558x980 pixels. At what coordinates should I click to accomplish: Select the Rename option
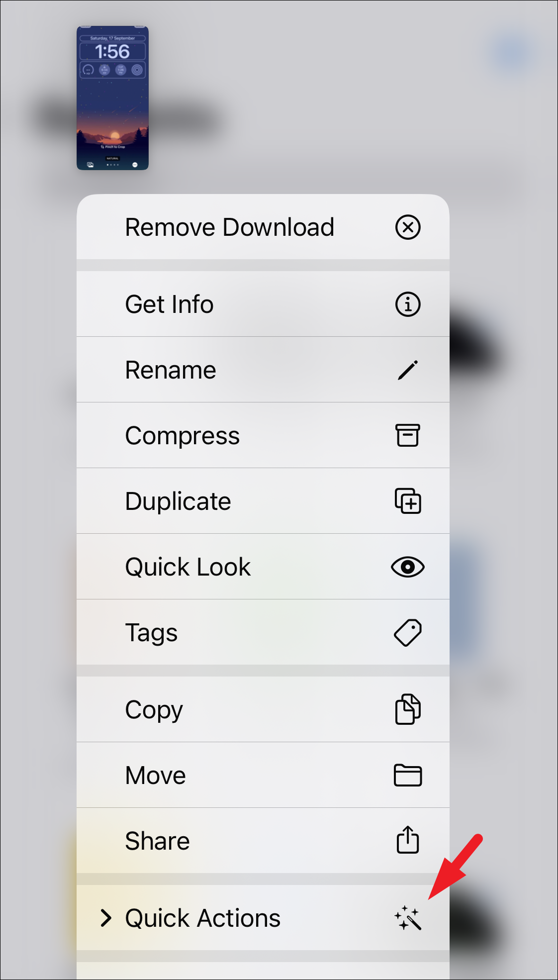coord(263,370)
